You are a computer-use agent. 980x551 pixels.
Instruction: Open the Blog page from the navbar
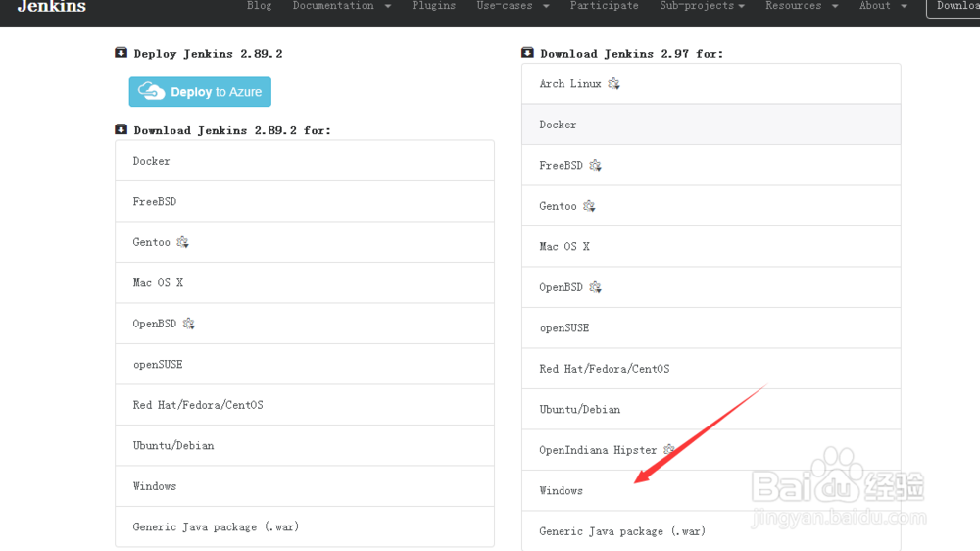[x=260, y=6]
